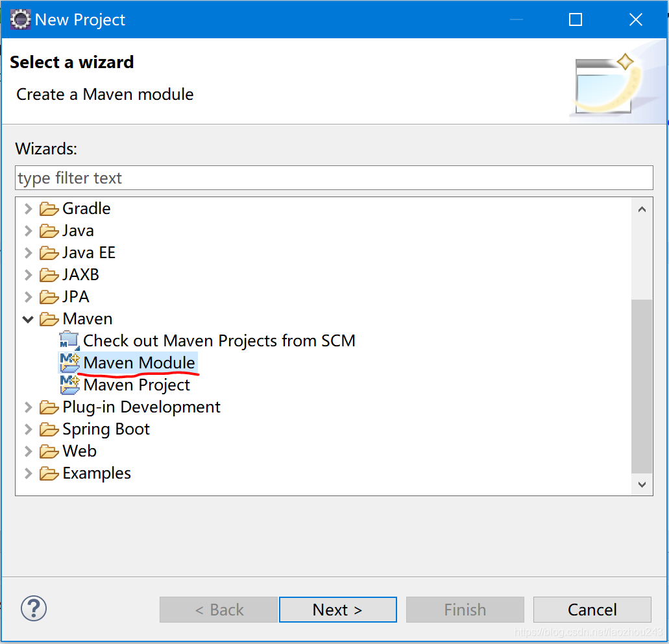The height and width of the screenshot is (644, 669).
Task: Click the Examples folder icon
Action: pos(49,473)
